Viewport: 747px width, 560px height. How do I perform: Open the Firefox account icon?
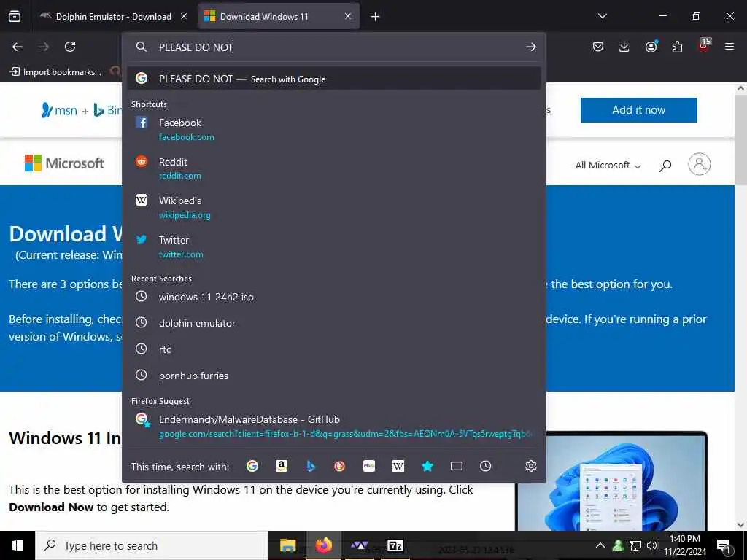coord(651,47)
